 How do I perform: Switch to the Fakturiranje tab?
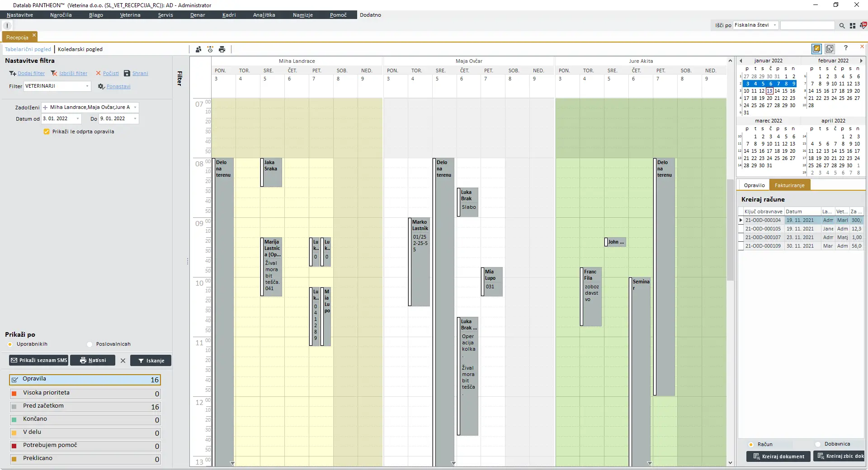(790, 185)
